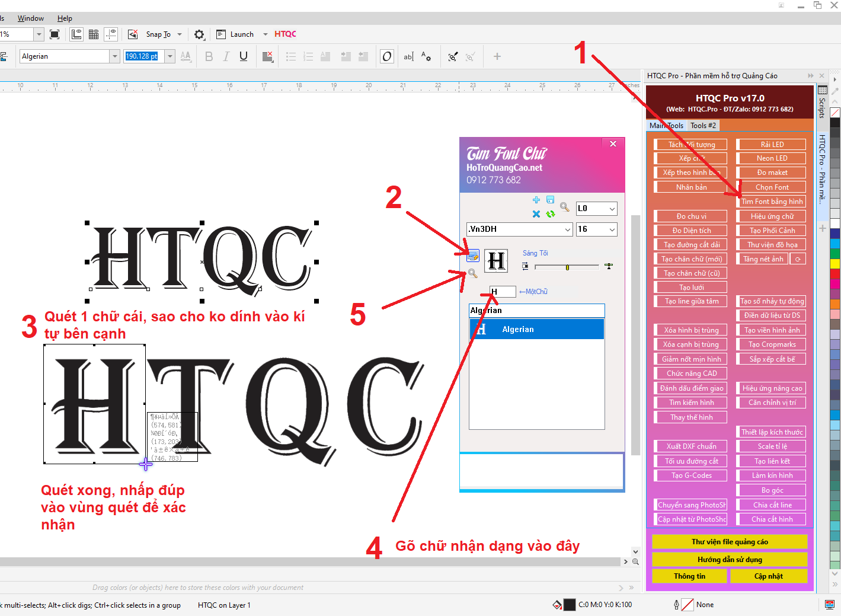The image size is (841, 616).
Task: Click zoom navigator icon at scrollbar corner
Action: coord(635,561)
